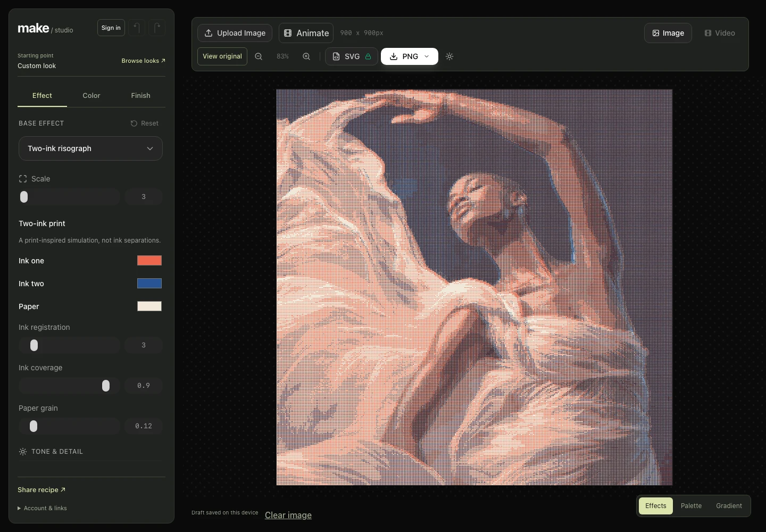The image size is (766, 532).
Task: Switch to the Color tab
Action: click(x=91, y=96)
